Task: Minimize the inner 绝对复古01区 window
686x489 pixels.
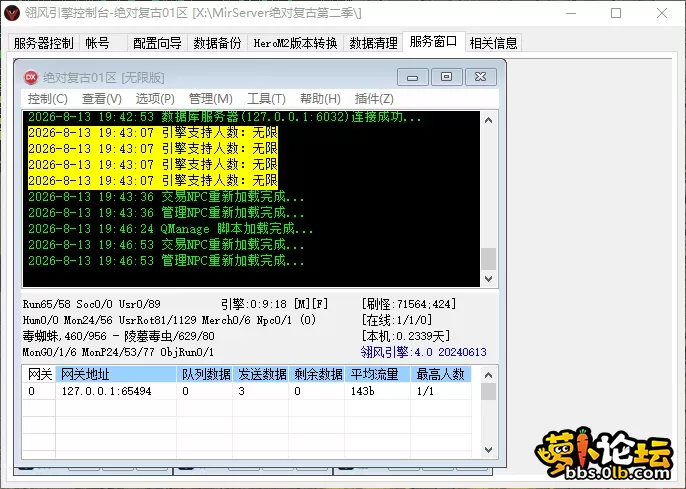Action: (413, 77)
